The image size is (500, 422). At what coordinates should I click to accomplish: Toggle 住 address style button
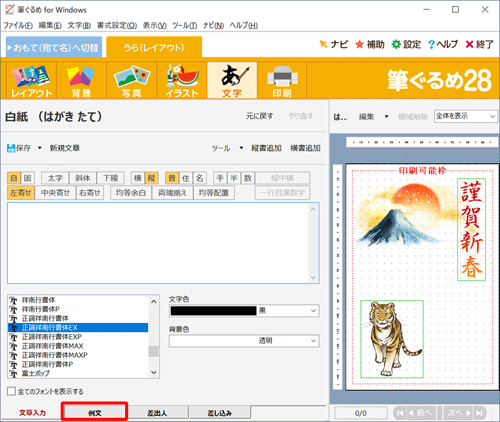[x=186, y=178]
